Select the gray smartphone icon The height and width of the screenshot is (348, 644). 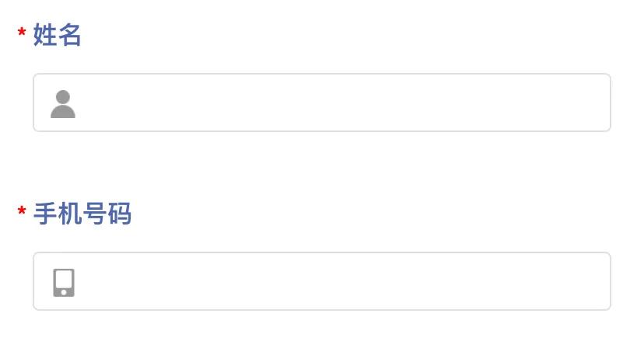coord(64,283)
